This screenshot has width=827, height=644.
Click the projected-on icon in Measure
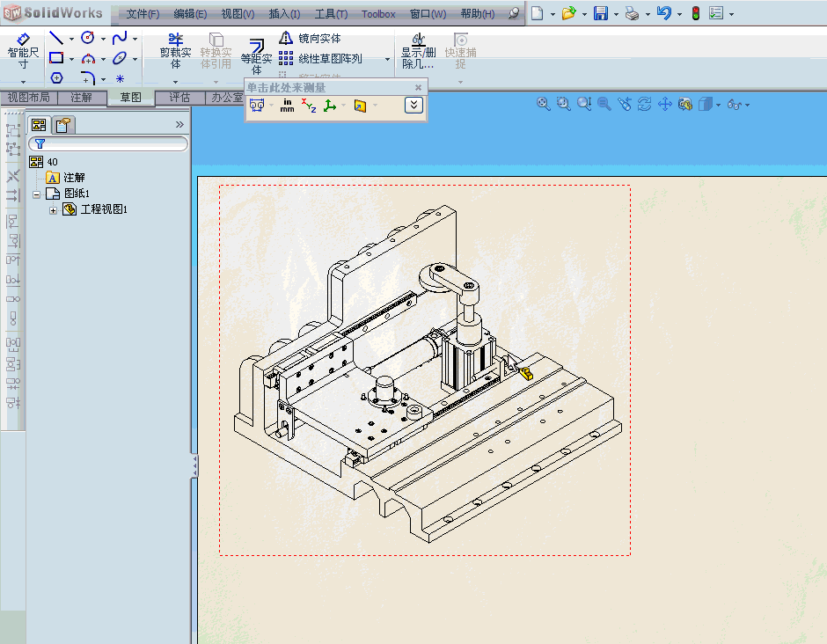point(360,106)
